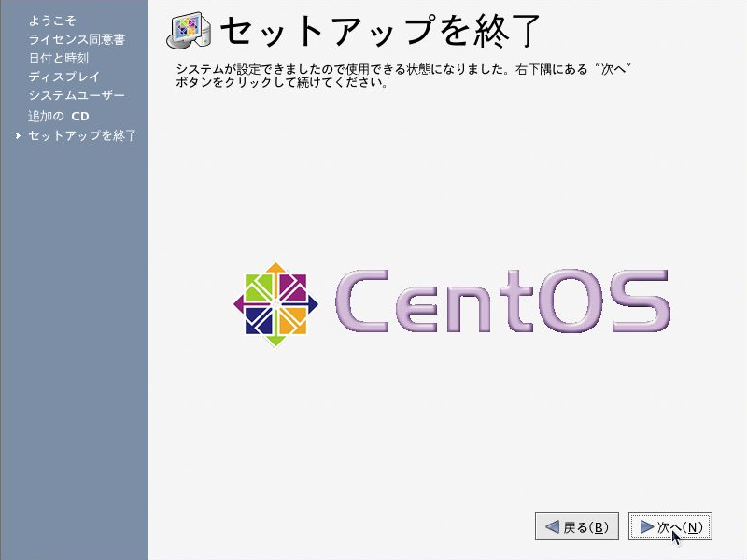The height and width of the screenshot is (560, 747).
Task: Click the setup computer icon beside title
Action: click(x=189, y=31)
